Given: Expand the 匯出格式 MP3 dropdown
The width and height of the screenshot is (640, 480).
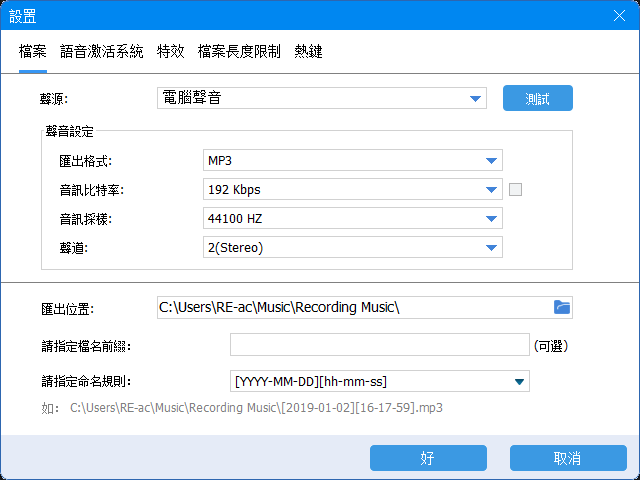Looking at the screenshot, I should [353, 160].
